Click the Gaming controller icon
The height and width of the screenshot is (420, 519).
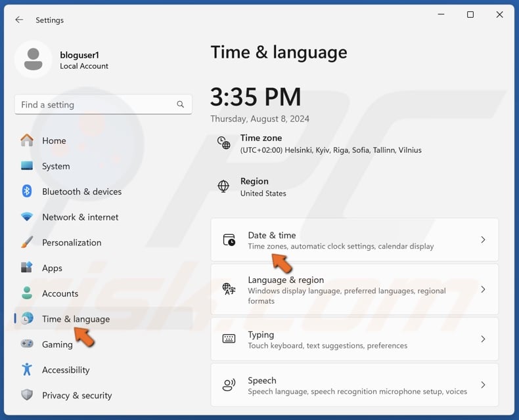pyautogui.click(x=27, y=344)
